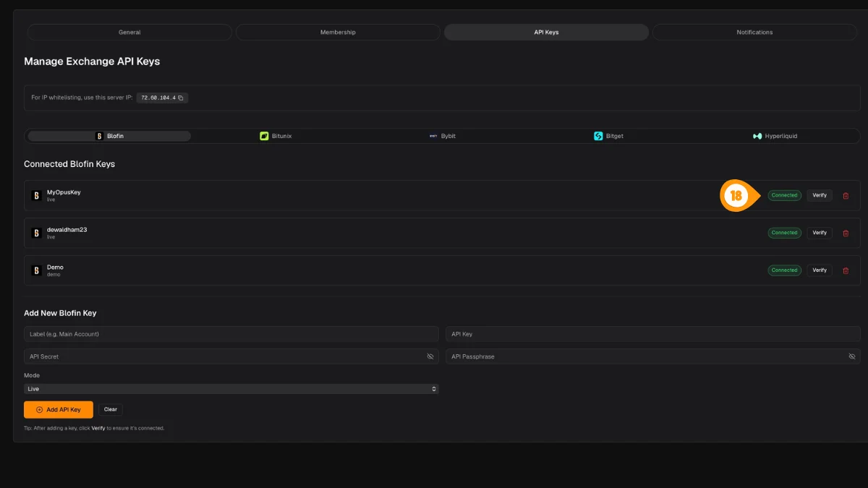Click the Add API Key button
Viewport: 868px width, 488px height.
tap(59, 410)
